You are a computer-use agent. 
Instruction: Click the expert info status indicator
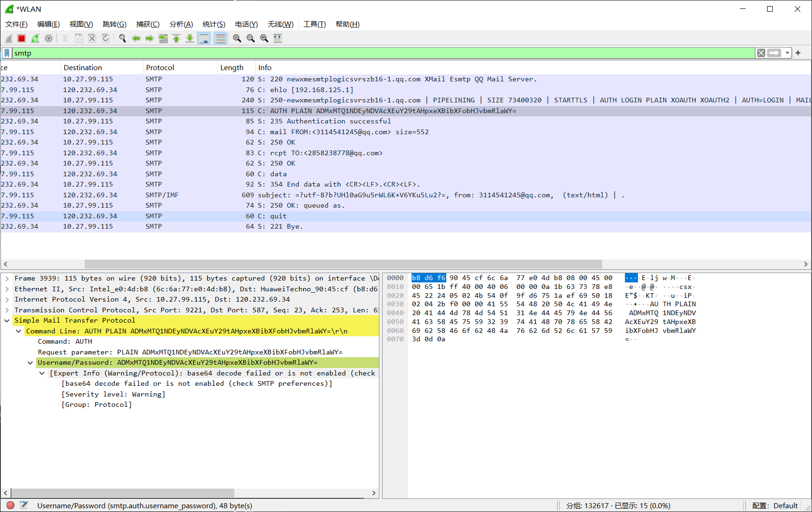[x=10, y=505]
